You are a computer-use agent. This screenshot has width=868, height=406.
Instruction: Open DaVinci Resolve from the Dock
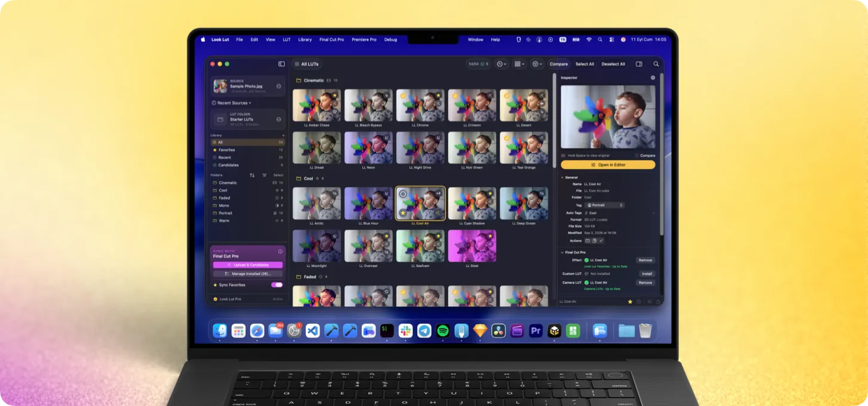pyautogui.click(x=498, y=331)
